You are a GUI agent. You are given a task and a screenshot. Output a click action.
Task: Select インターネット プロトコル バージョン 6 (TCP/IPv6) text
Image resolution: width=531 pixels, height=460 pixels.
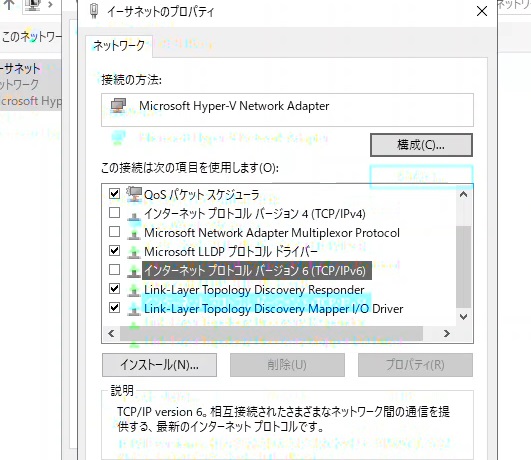[x=257, y=271]
